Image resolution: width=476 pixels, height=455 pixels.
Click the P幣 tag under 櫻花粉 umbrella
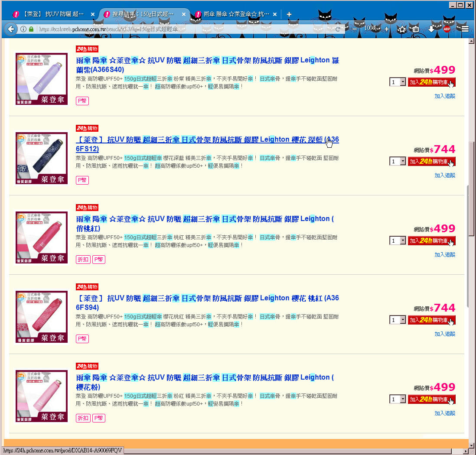[x=99, y=418]
